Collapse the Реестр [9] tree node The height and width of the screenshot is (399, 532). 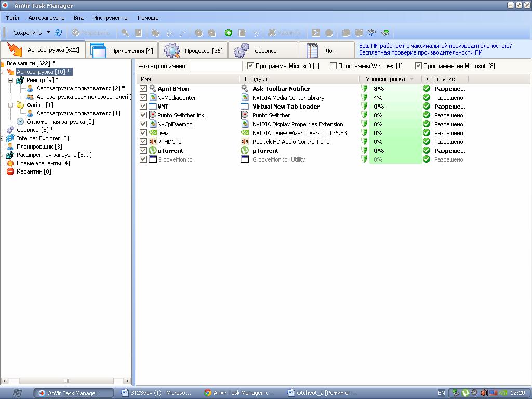pyautogui.click(x=10, y=80)
